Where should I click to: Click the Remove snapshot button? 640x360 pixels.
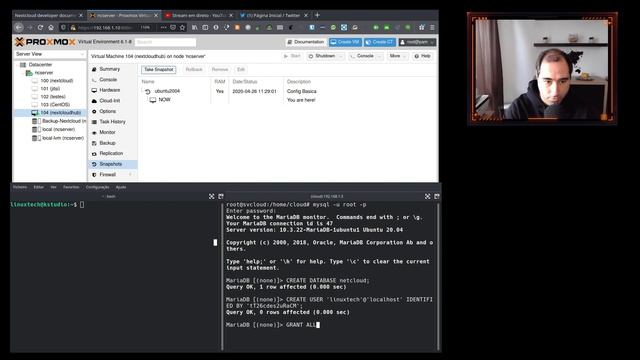pyautogui.click(x=220, y=69)
